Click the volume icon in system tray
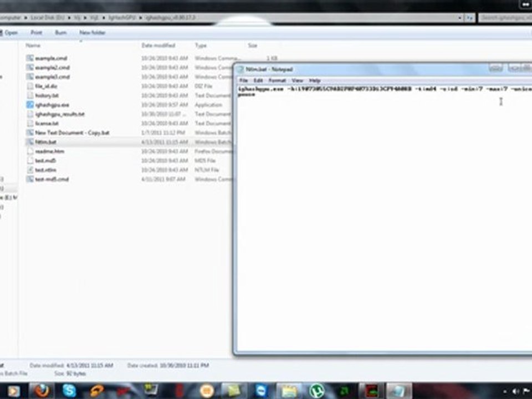The height and width of the screenshot is (399, 532). pos(515,392)
